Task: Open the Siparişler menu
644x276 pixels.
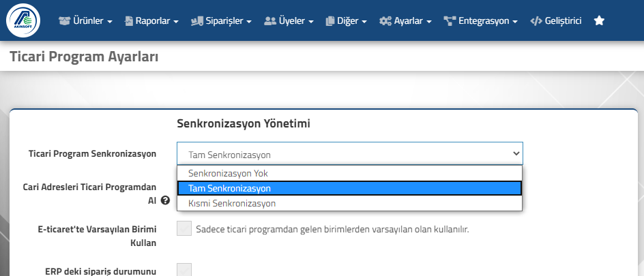Action: tap(221, 21)
